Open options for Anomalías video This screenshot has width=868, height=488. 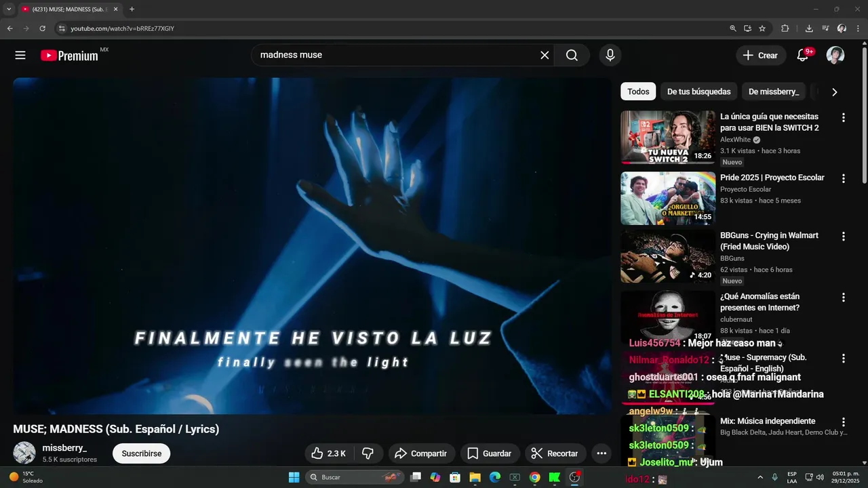(844, 297)
